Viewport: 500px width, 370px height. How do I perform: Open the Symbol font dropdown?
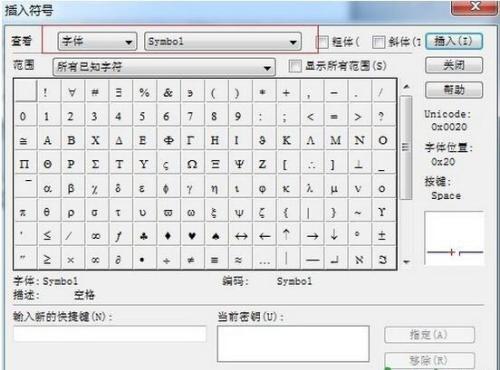pyautogui.click(x=223, y=42)
